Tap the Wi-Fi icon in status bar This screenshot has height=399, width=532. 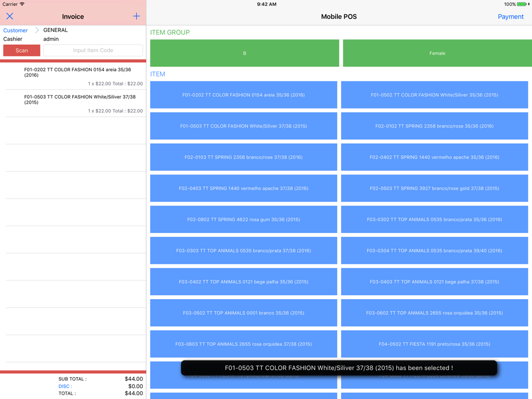tap(22, 4)
